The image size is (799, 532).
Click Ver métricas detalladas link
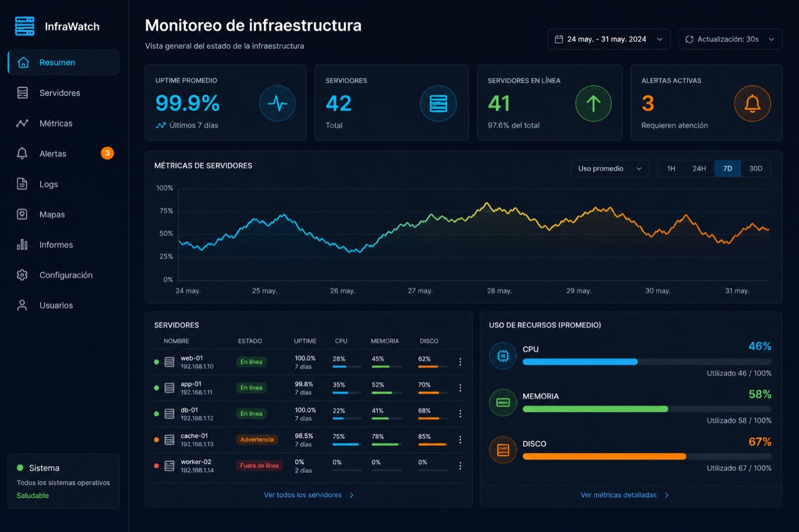(x=625, y=495)
